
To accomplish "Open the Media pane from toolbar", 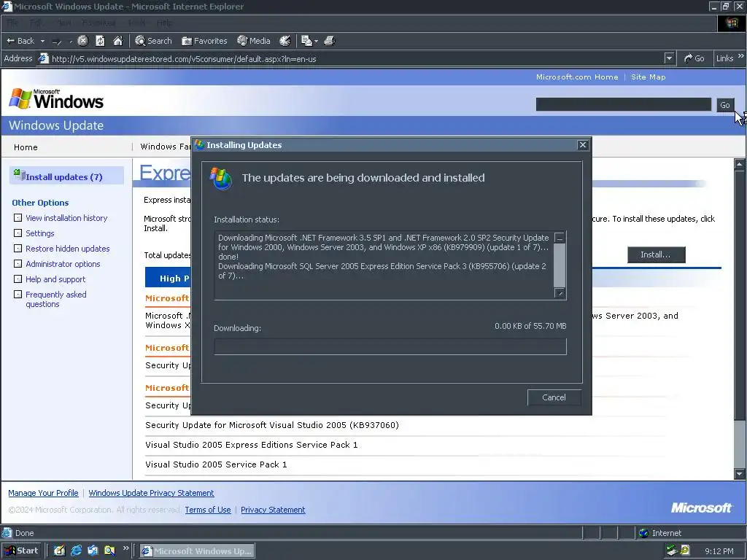I will click(x=254, y=41).
